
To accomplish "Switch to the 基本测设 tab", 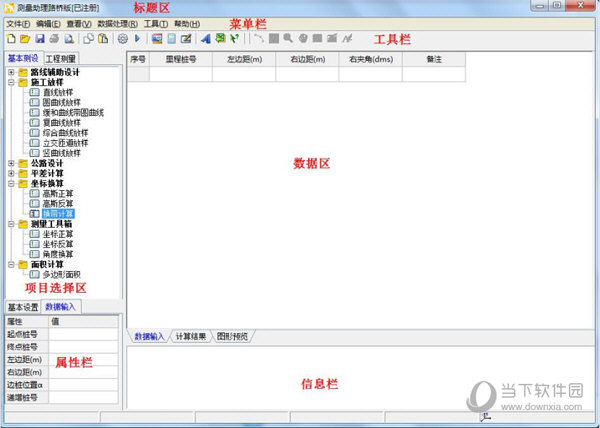I will 23,58.
